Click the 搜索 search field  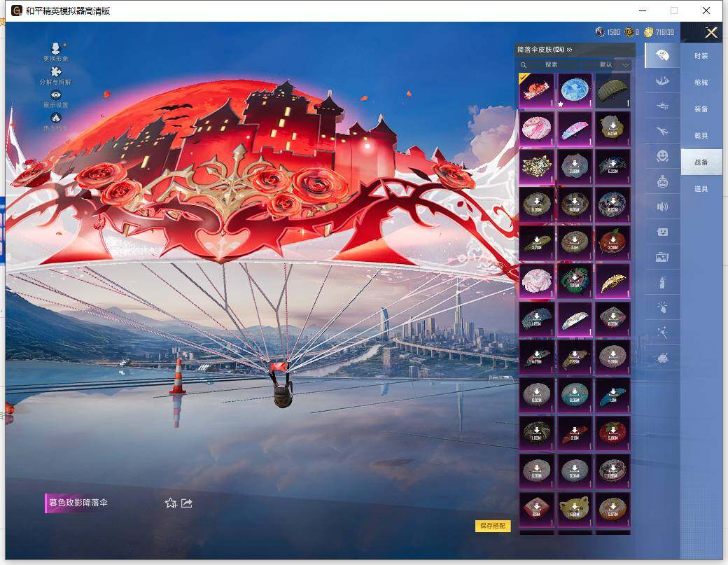coord(551,64)
